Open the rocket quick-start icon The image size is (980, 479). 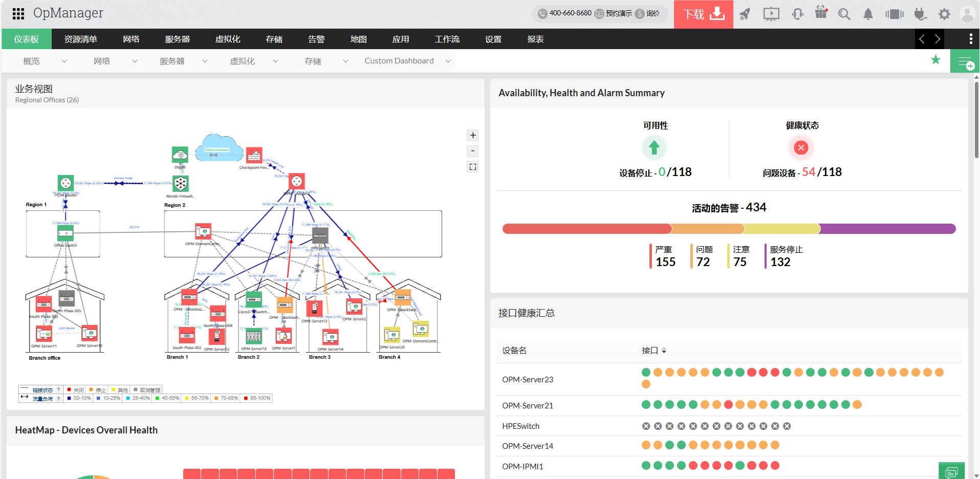(745, 14)
